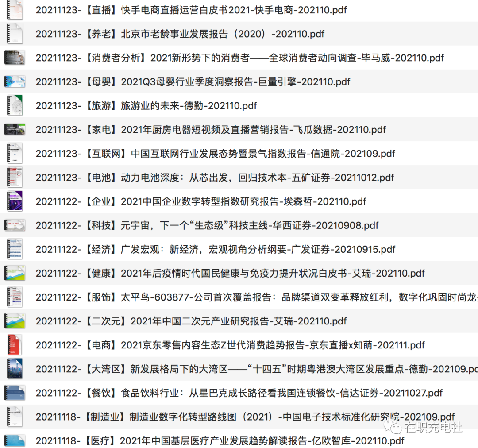478x448 pixels.
Task: Click the file icon beside 北京市老龄事业发展报告
Action: click(15, 34)
